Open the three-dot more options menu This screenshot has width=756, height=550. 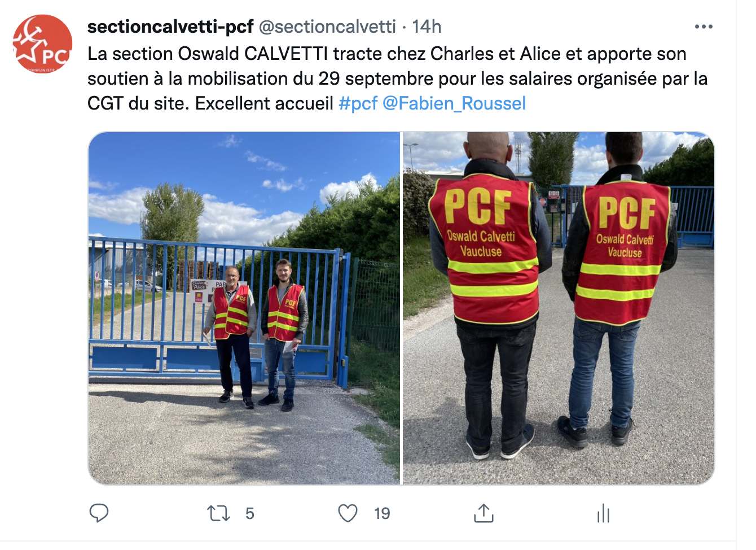[704, 27]
